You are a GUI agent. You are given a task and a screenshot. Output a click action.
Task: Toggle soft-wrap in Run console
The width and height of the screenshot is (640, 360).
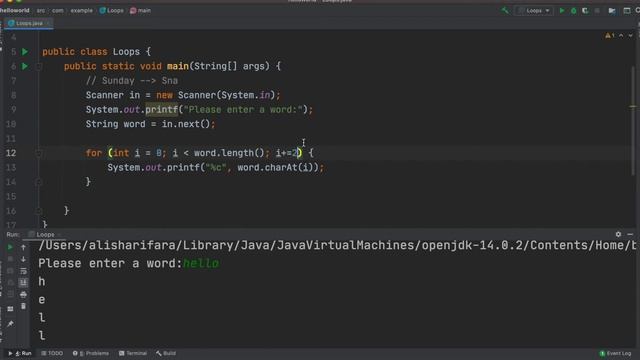23,271
